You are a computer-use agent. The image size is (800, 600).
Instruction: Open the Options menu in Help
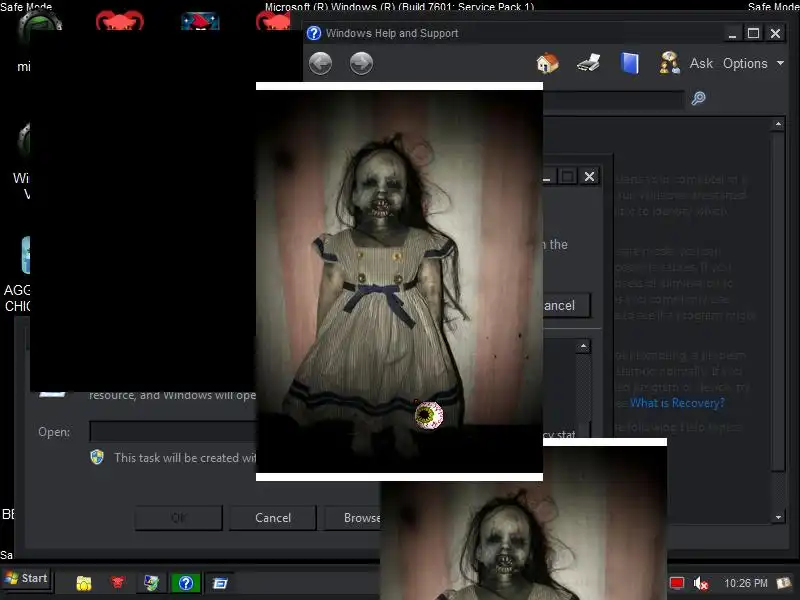(x=753, y=64)
